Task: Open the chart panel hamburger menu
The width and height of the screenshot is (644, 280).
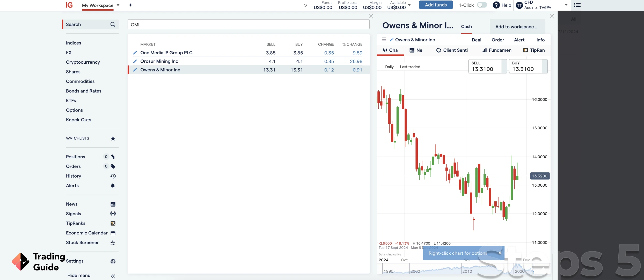Action: (384, 39)
